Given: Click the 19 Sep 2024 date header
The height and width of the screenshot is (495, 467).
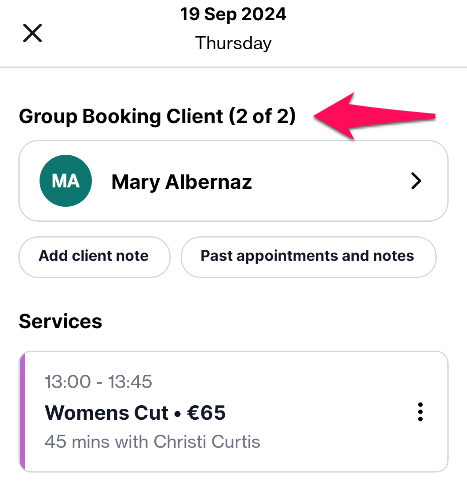Looking at the screenshot, I should [233, 14].
